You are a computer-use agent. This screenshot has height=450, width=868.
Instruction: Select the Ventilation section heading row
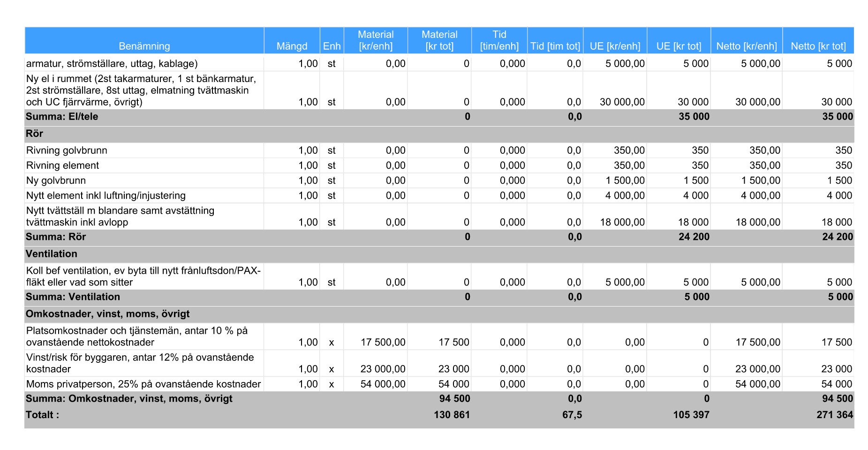tap(52, 254)
